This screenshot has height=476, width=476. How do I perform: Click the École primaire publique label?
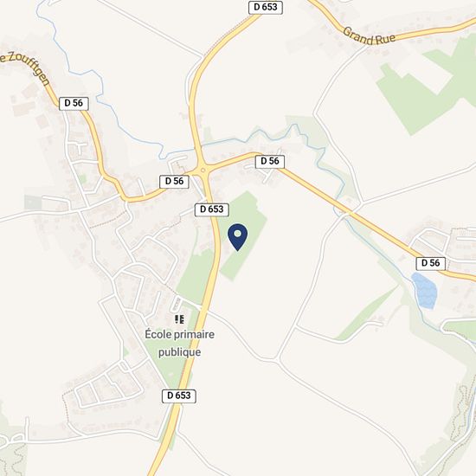pos(179,344)
